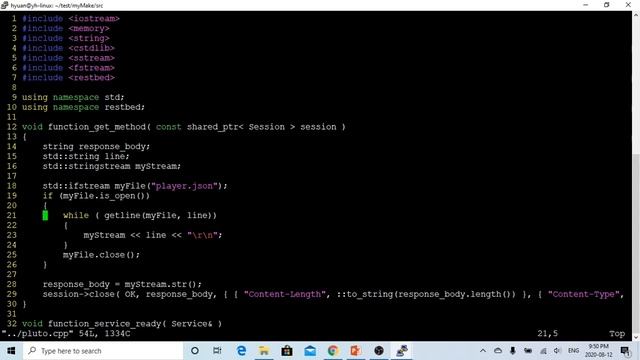Image resolution: width=640 pixels, height=360 pixels.
Task: Click "myFile.close();" on line 25
Action: coord(101,255)
